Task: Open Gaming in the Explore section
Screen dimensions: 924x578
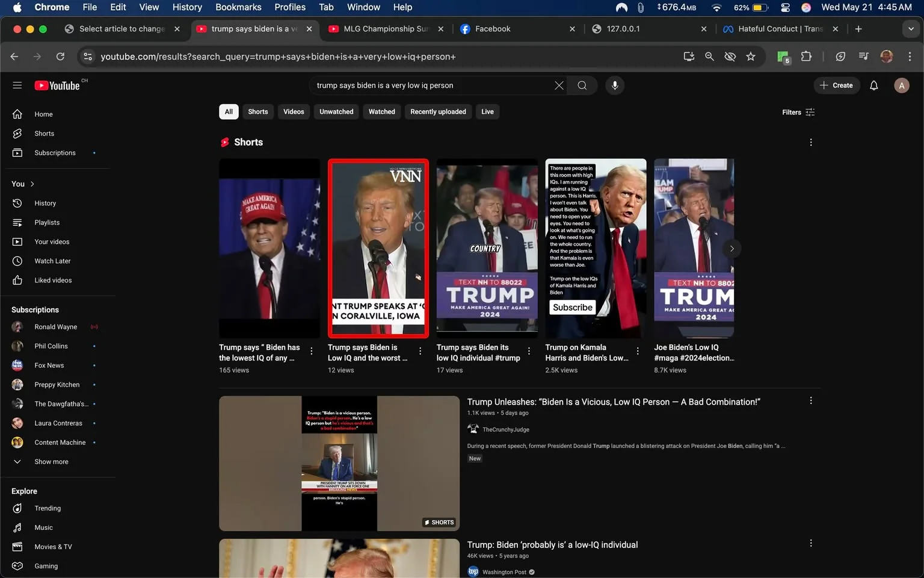Action: tap(57, 566)
